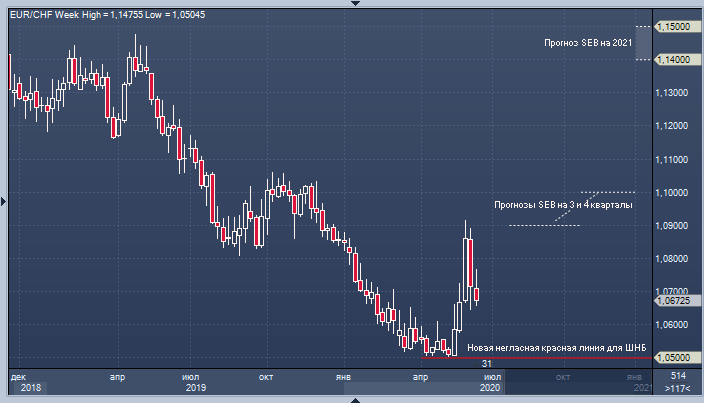This screenshot has height=403, width=704.
Task: Click the 2020 year segment on timeline
Action: point(489,387)
